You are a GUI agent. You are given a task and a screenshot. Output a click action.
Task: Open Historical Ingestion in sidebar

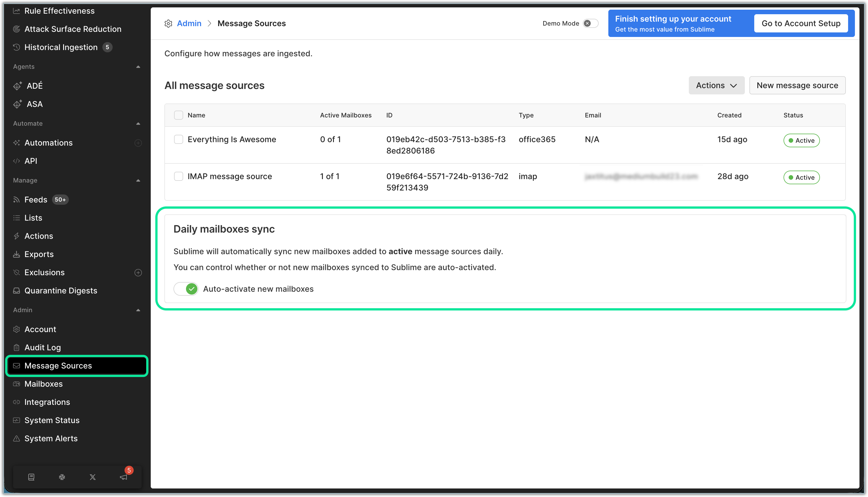(61, 47)
